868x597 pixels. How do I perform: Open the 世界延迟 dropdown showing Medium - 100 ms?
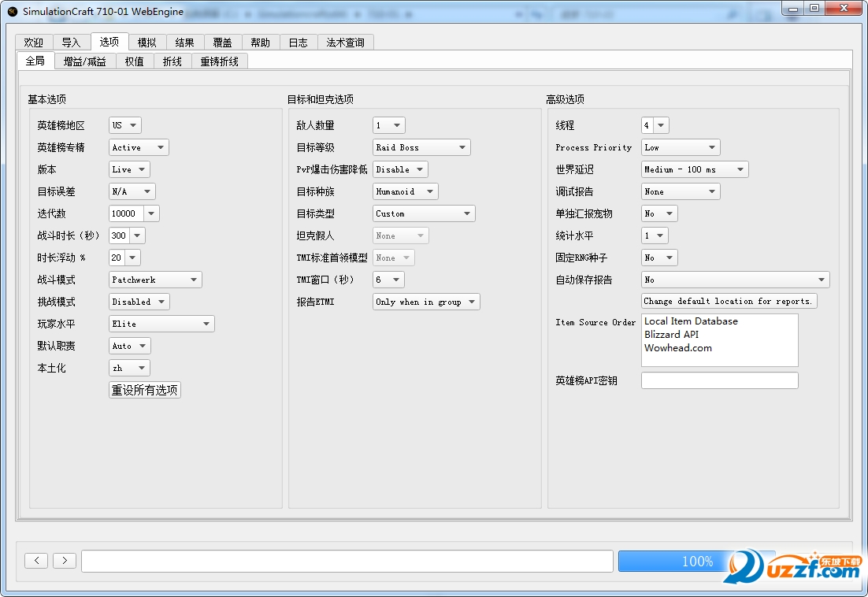694,169
